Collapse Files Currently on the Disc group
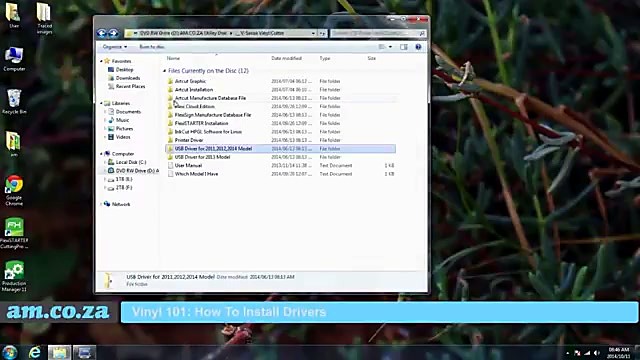The height and width of the screenshot is (360, 640). [164, 71]
